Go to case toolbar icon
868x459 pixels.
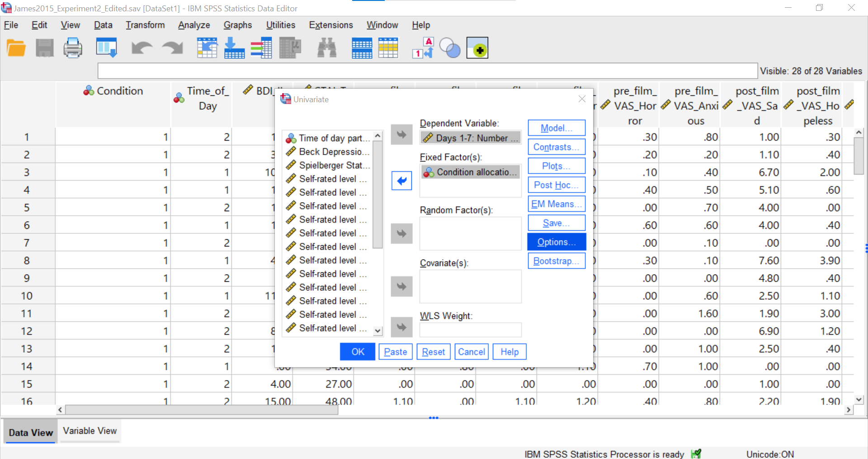207,48
